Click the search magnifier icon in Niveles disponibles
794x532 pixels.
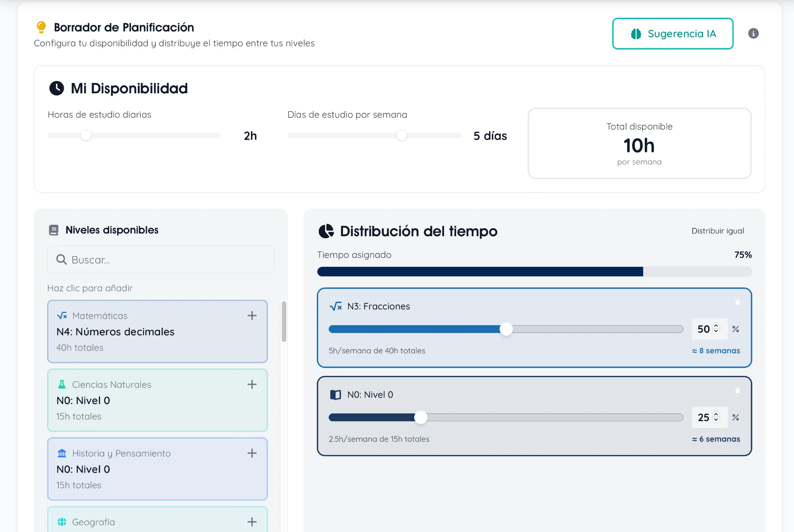(x=61, y=260)
